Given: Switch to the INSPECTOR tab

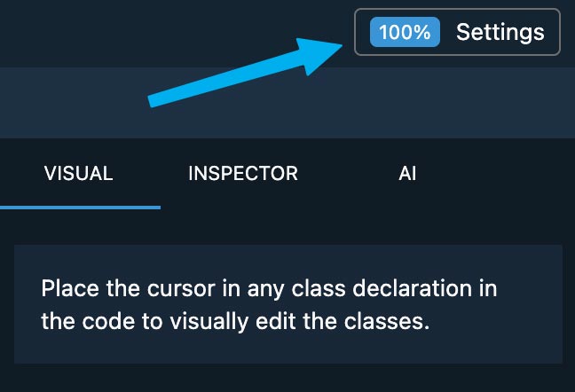Looking at the screenshot, I should click(x=243, y=173).
